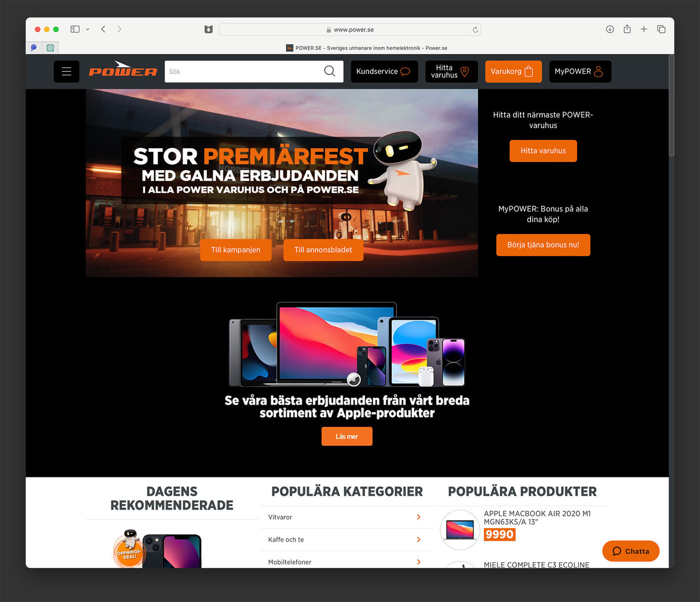Open Kundservice in the header
700x602 pixels.
(x=384, y=72)
